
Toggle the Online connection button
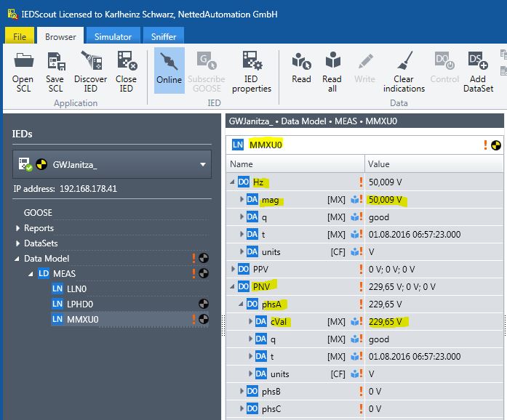(169, 70)
